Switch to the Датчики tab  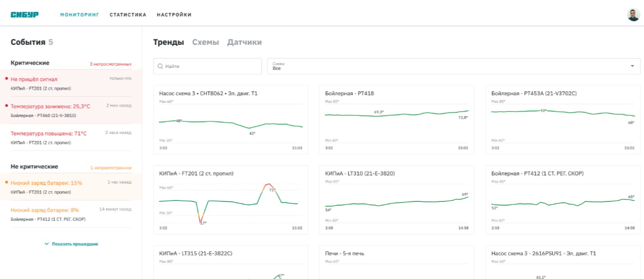[x=244, y=42]
